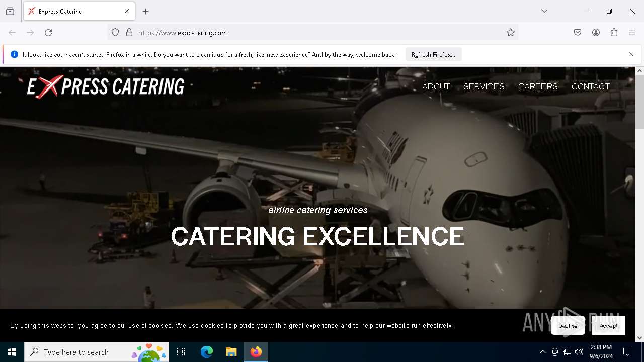Select Firefox taskbar icon

256,352
